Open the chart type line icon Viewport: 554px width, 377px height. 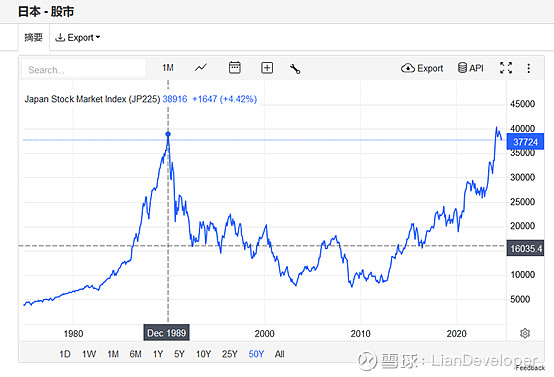coord(201,67)
